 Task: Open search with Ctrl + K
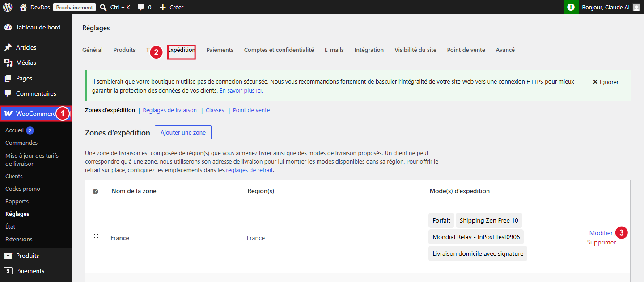115,7
